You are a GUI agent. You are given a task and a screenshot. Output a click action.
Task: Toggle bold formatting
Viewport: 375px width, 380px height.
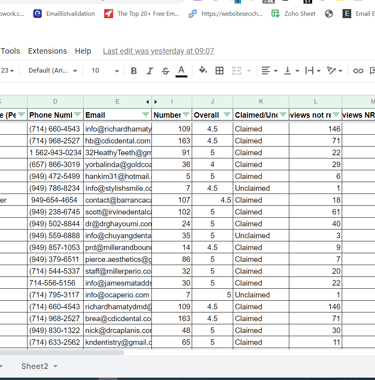(x=134, y=71)
